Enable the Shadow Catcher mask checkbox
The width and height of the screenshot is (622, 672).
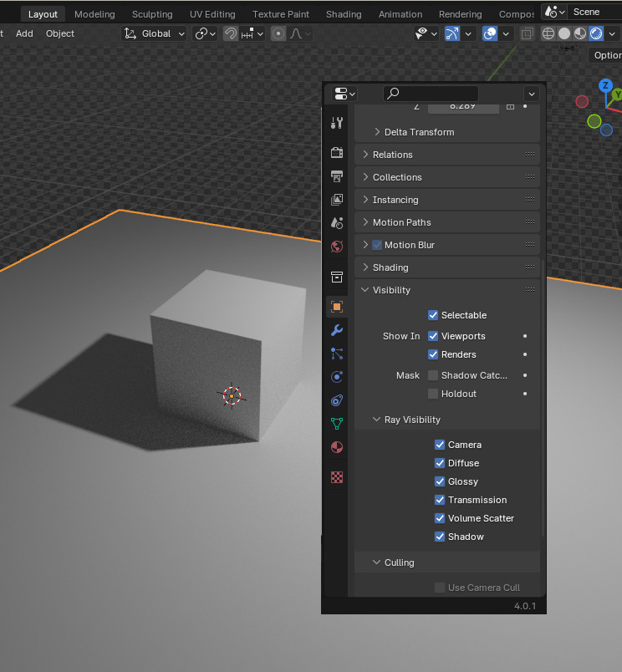tap(433, 375)
